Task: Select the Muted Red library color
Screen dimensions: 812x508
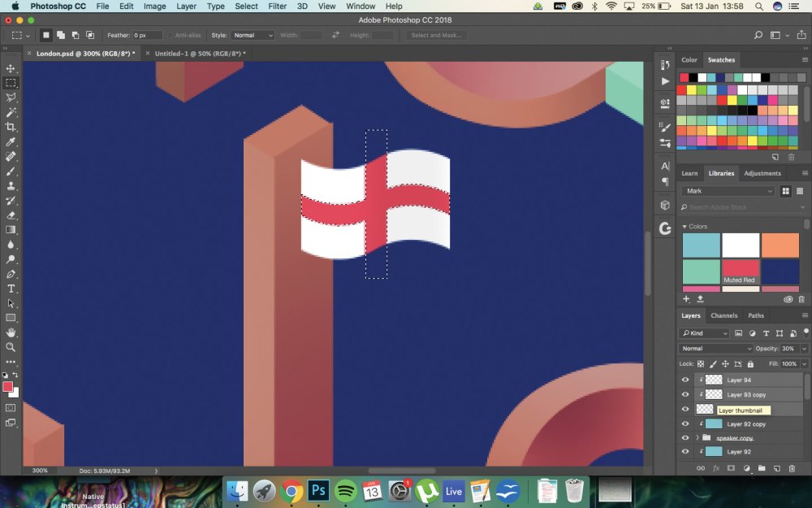Action: coord(741,271)
